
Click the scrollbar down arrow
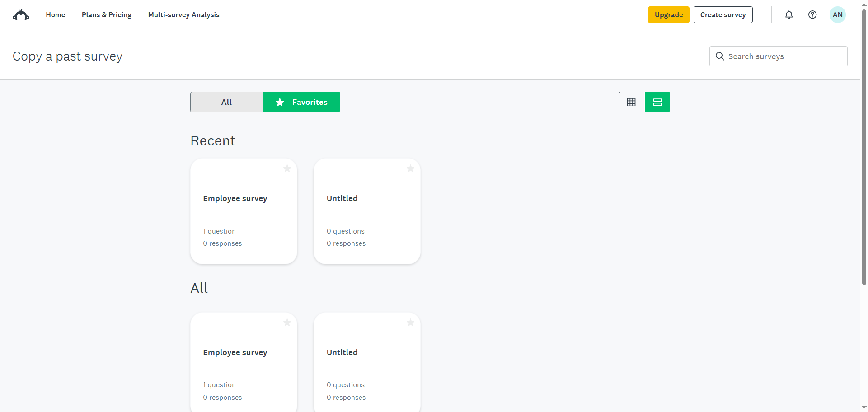point(864,407)
